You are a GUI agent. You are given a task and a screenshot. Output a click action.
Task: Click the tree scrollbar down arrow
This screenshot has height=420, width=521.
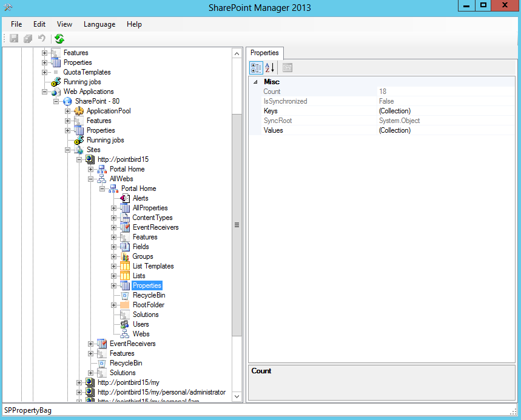[x=237, y=396]
